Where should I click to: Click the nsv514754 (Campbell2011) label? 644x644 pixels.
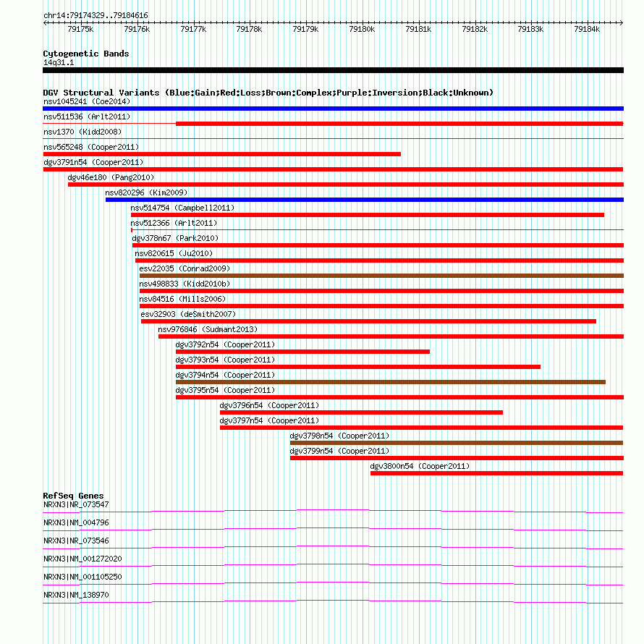[x=182, y=208]
